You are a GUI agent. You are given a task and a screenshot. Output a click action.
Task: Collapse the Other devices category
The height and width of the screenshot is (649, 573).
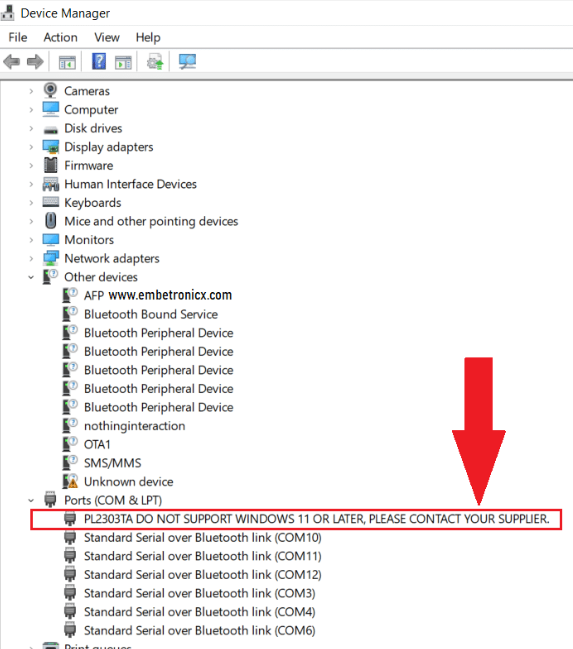pos(31,277)
